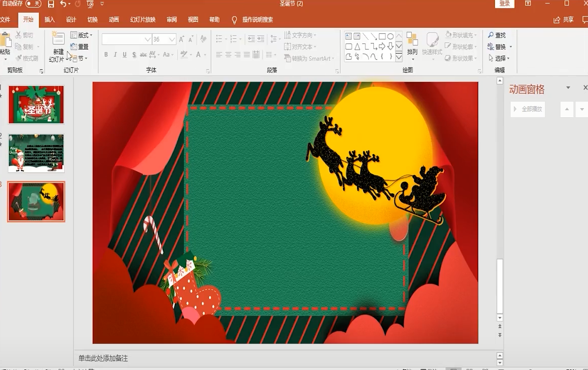Click increase indent level icon

[261, 38]
